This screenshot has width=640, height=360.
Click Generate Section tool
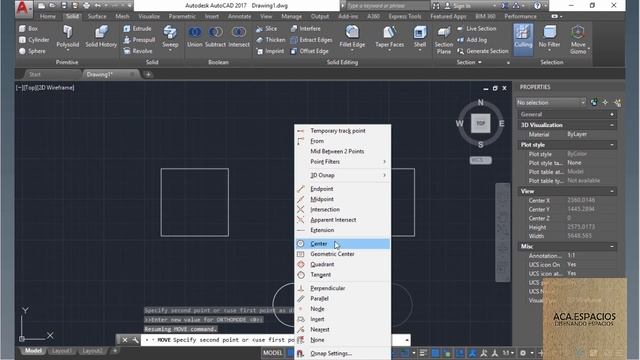point(483,51)
